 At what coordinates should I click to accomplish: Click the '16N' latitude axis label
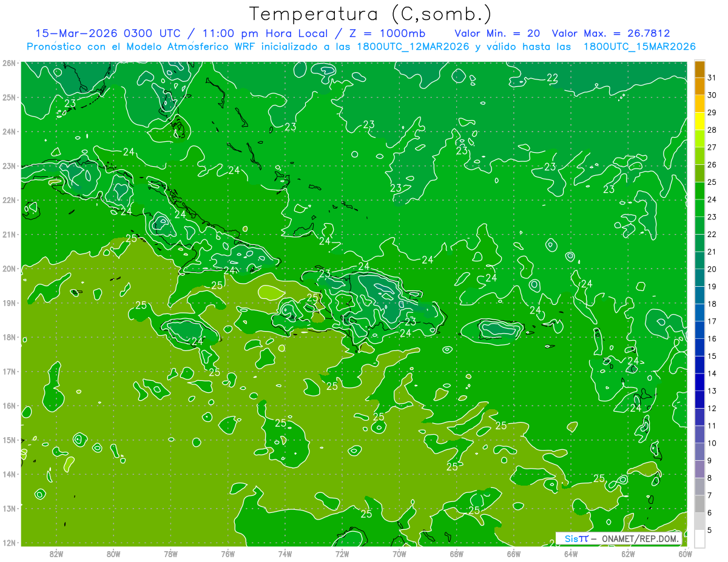point(8,406)
